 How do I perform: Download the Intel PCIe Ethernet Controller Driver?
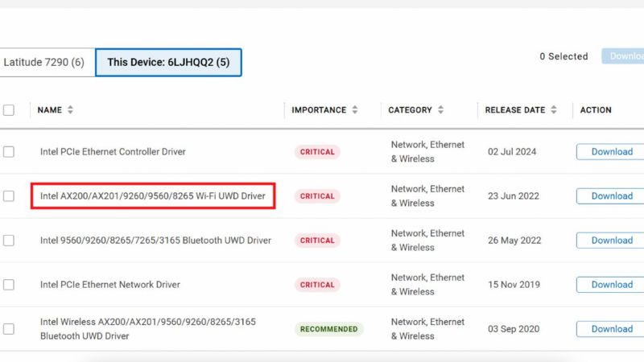(x=610, y=152)
